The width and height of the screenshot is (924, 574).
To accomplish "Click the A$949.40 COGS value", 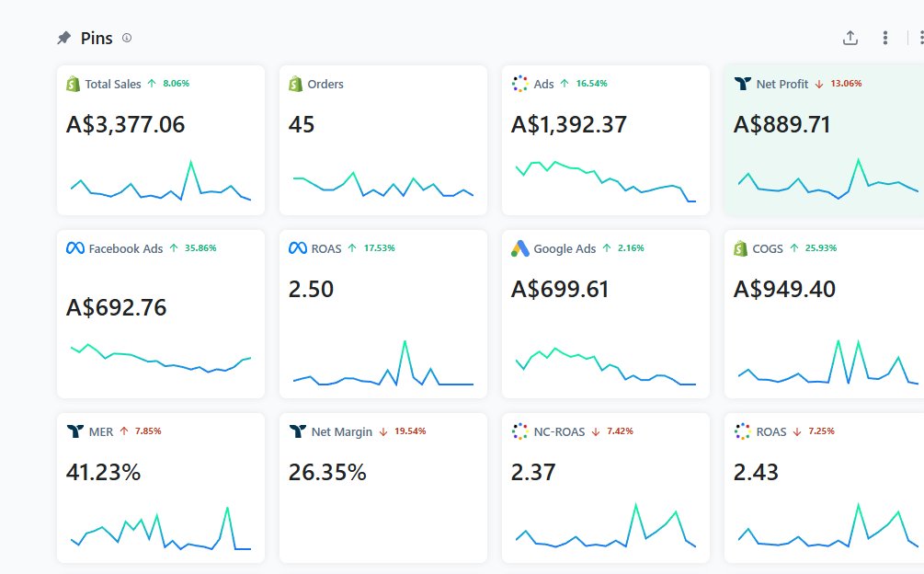I will [x=784, y=289].
